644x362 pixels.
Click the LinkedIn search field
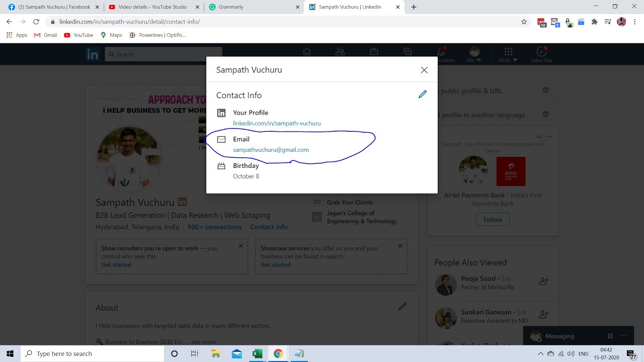point(164,54)
